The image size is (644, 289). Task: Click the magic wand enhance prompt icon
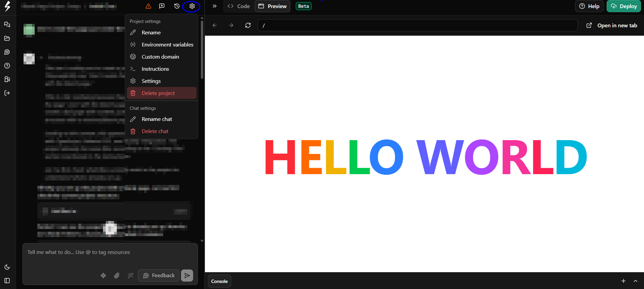click(x=131, y=276)
